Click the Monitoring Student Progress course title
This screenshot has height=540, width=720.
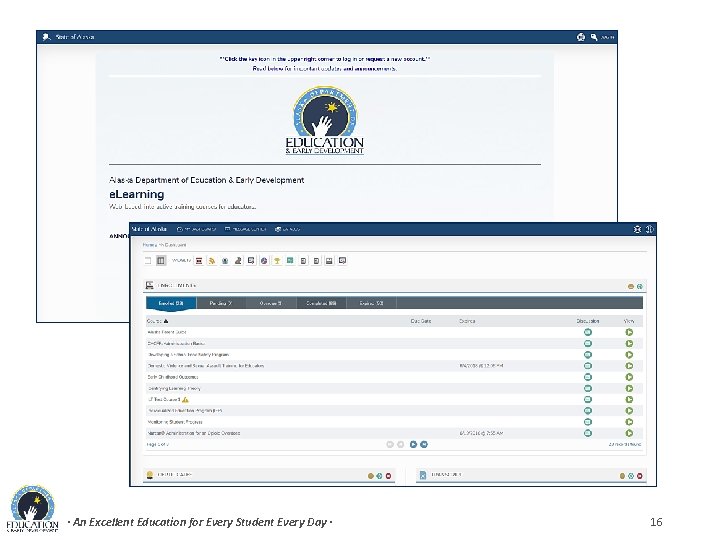[175, 422]
